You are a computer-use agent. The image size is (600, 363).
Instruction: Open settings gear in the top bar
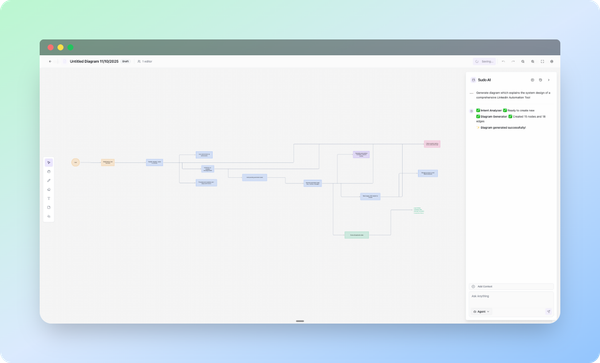552,61
